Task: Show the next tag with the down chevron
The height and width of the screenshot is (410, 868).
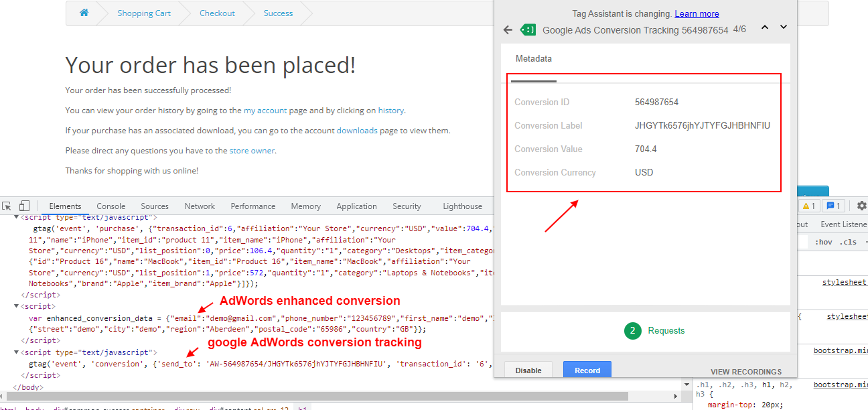Action: click(784, 27)
